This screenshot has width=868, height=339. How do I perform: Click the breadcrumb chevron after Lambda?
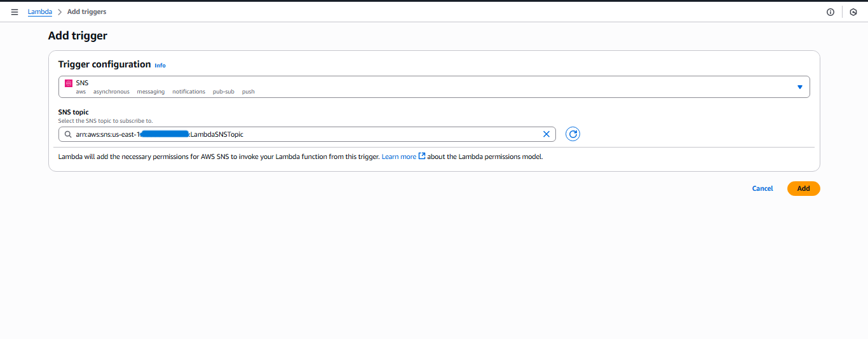click(60, 12)
